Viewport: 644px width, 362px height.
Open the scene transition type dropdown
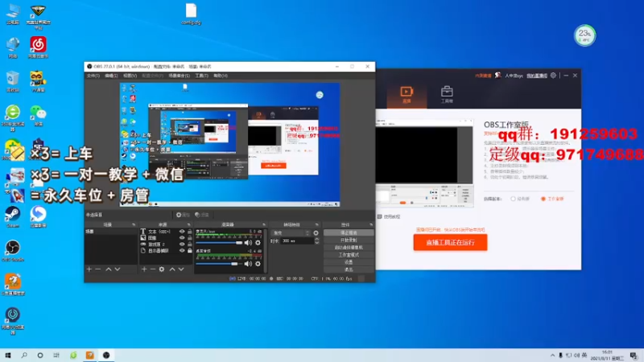(x=291, y=232)
